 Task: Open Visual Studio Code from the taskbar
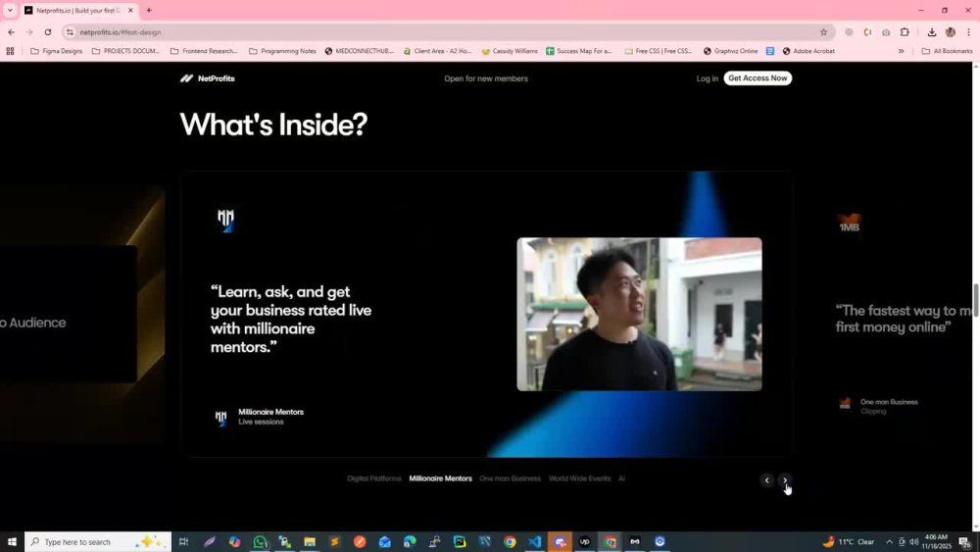pyautogui.click(x=534, y=541)
